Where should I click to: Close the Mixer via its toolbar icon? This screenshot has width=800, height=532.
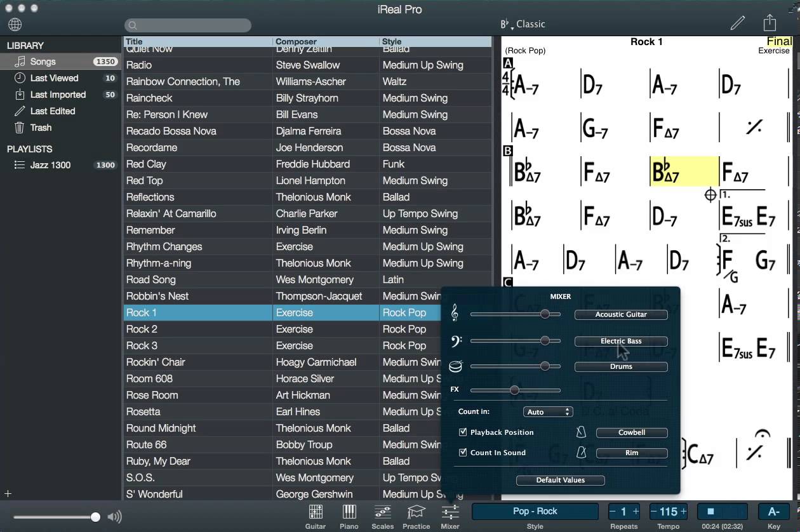450,516
